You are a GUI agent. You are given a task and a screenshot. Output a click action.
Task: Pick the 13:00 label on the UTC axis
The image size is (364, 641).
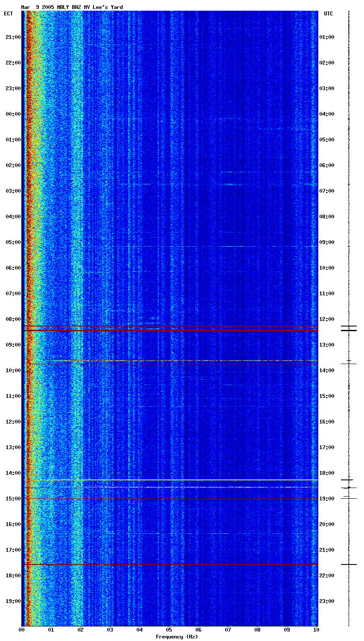pyautogui.click(x=327, y=345)
